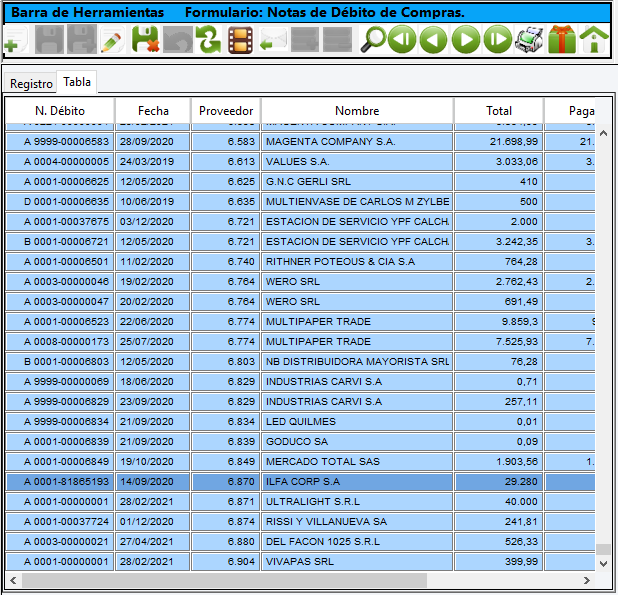618x595 pixels.
Task: Click the green refresh arrows icon
Action: [x=209, y=40]
